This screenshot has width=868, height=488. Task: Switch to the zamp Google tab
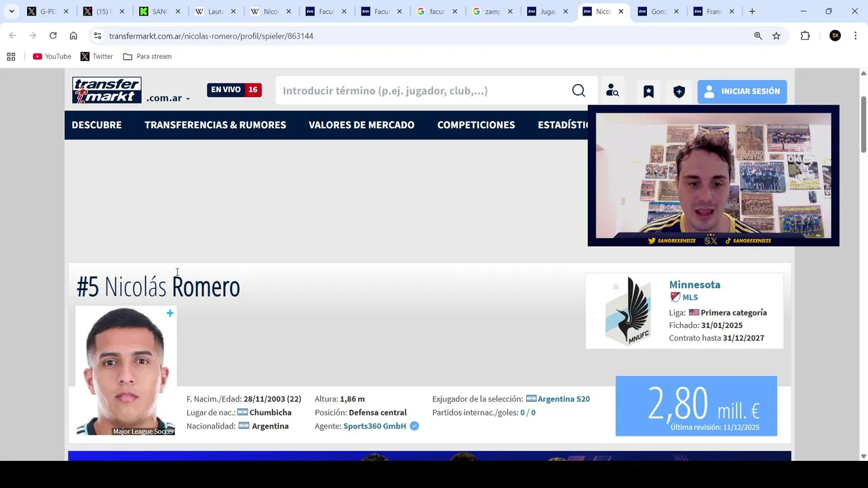(492, 12)
